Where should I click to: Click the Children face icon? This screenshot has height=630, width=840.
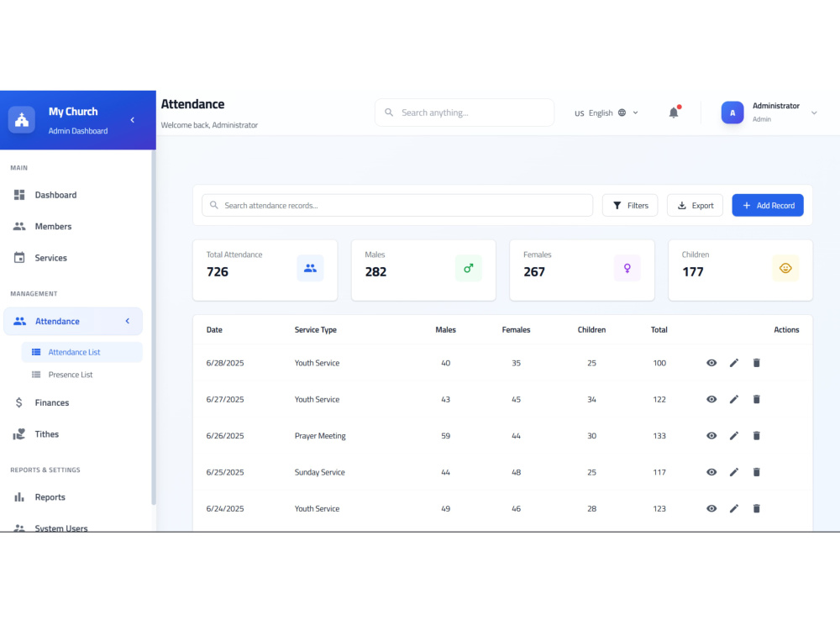[x=785, y=269]
